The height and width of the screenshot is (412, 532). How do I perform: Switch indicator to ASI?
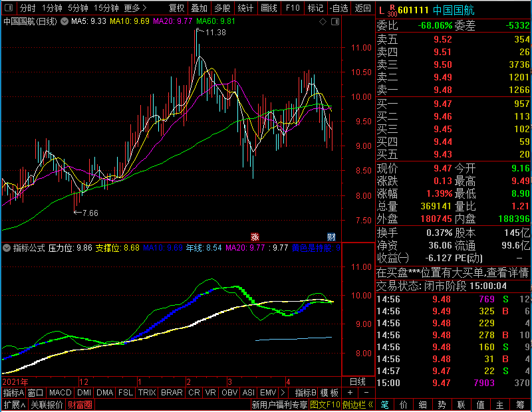tap(248, 393)
